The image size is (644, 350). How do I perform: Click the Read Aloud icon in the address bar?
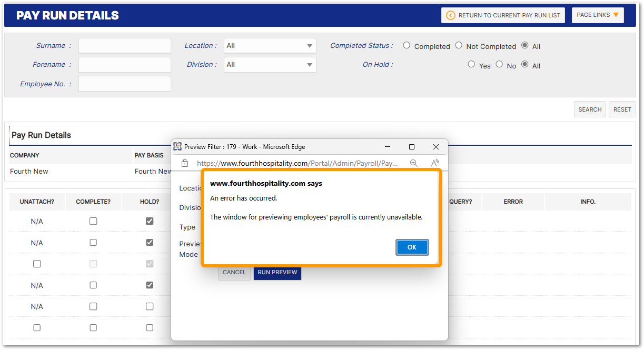pos(435,163)
